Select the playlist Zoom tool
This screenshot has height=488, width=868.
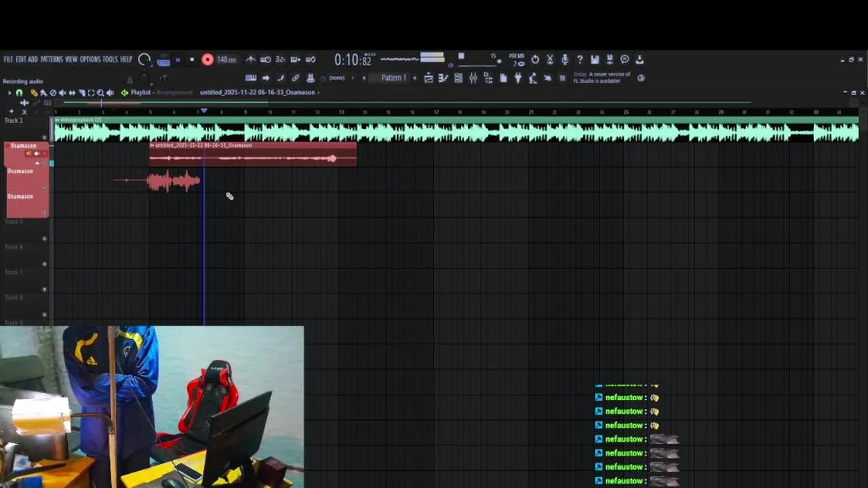100,93
